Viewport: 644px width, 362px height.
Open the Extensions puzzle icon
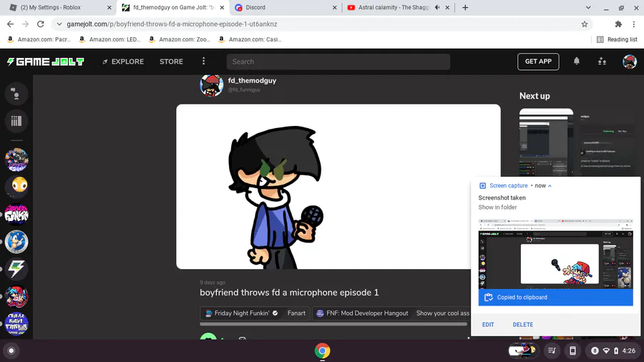618,24
